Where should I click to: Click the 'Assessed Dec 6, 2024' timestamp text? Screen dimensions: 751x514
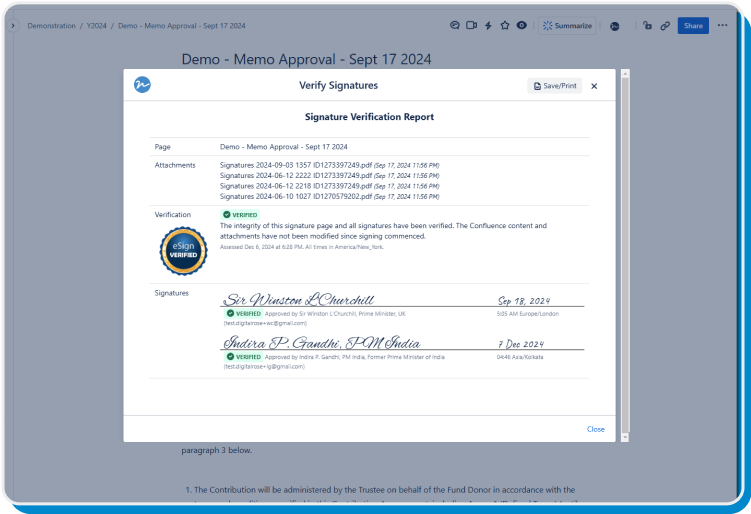[302, 247]
